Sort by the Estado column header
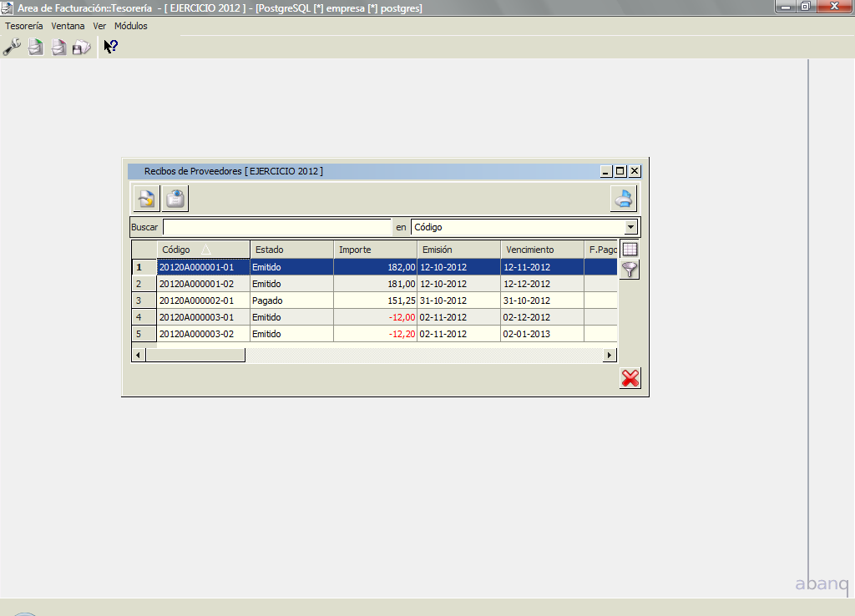Image resolution: width=855 pixels, height=616 pixels. pos(291,249)
